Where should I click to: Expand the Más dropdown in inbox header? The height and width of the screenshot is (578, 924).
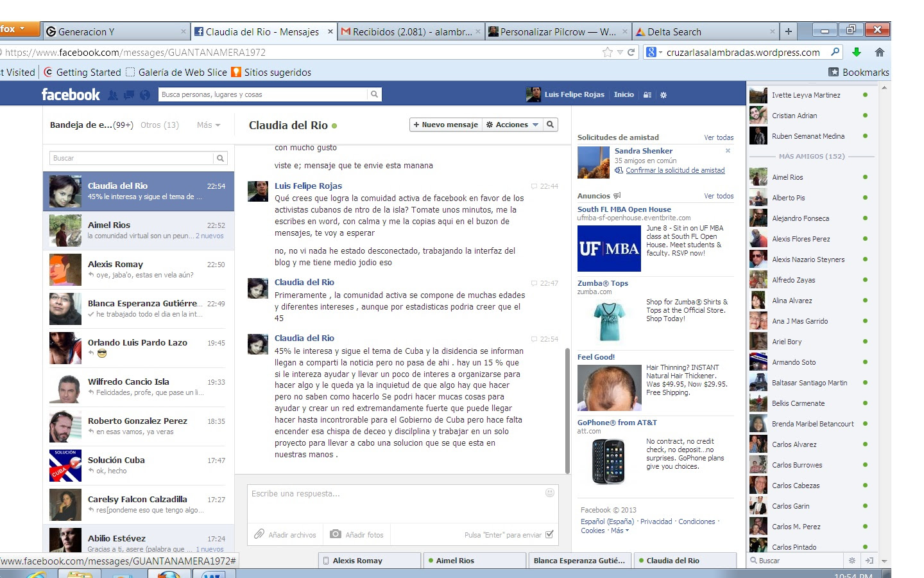point(209,125)
